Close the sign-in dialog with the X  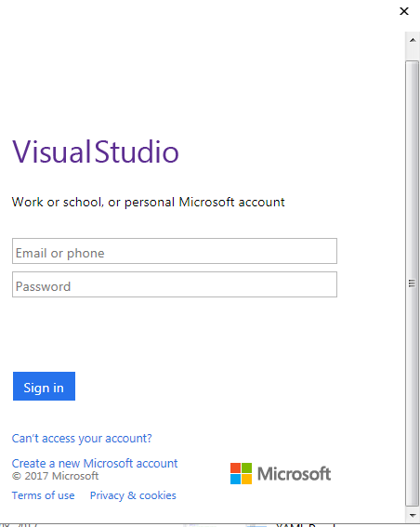click(404, 11)
